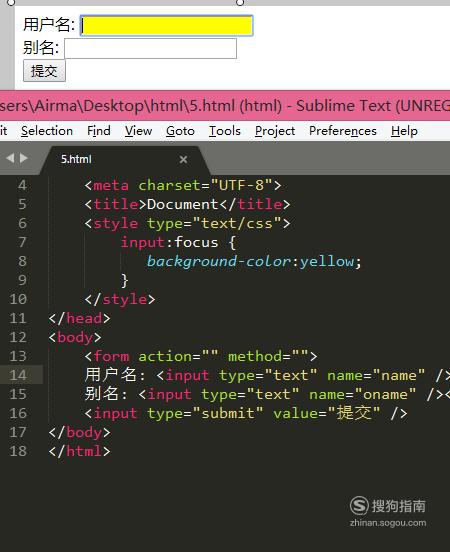Screen dimensions: 450x552
Task: Open the Project menu
Action: [275, 131]
